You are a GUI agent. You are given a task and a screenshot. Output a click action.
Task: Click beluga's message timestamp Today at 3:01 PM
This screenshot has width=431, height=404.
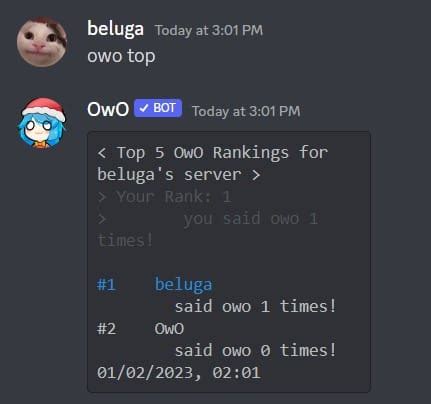tap(209, 30)
